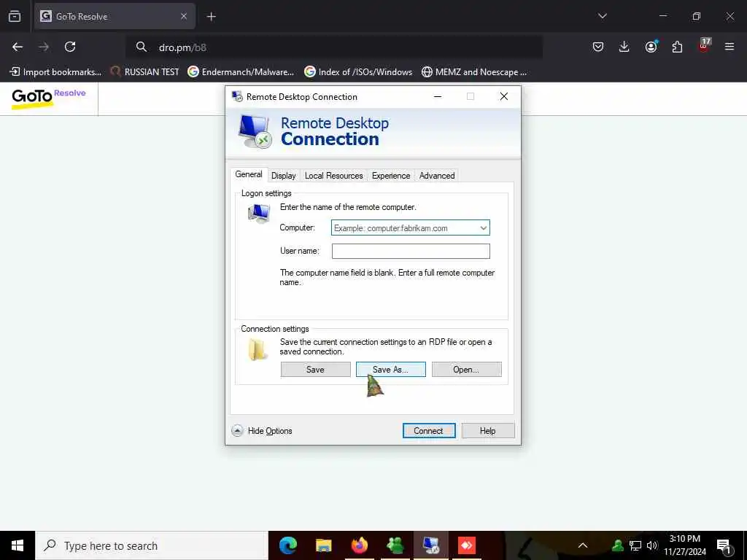Open the Windows Start menu
This screenshot has height=560, width=747.
click(18, 545)
